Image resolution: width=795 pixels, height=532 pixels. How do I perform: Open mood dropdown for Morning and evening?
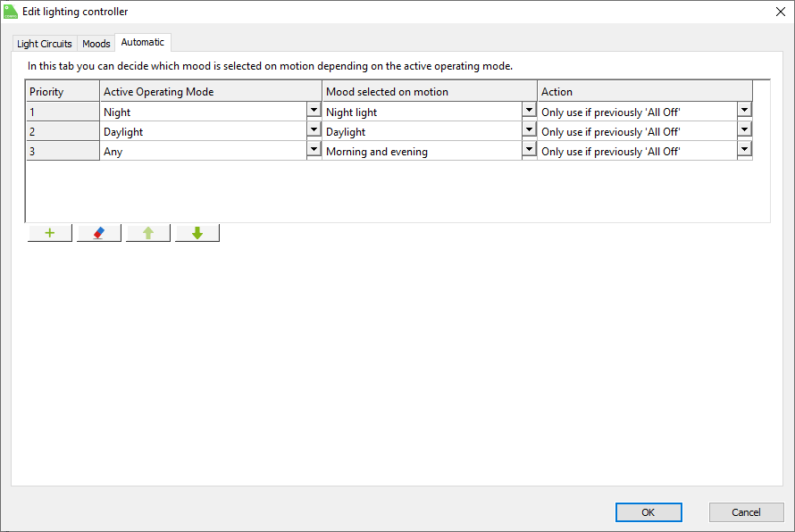(x=529, y=150)
